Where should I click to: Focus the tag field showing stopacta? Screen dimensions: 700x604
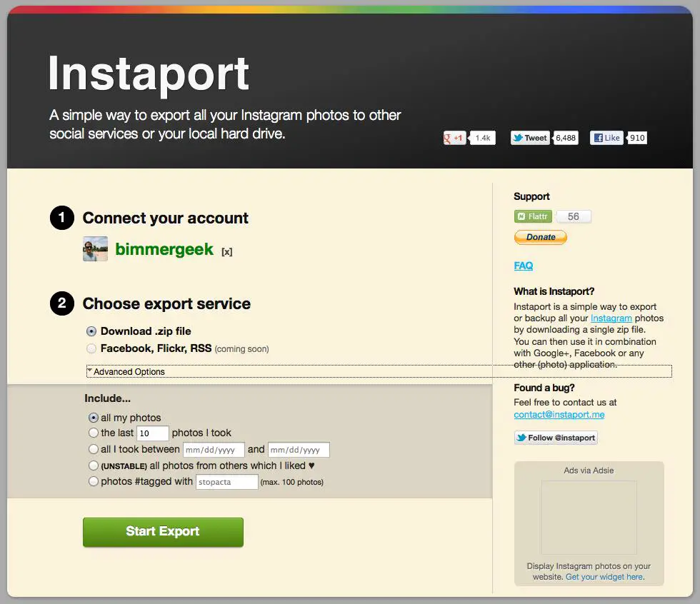point(227,482)
